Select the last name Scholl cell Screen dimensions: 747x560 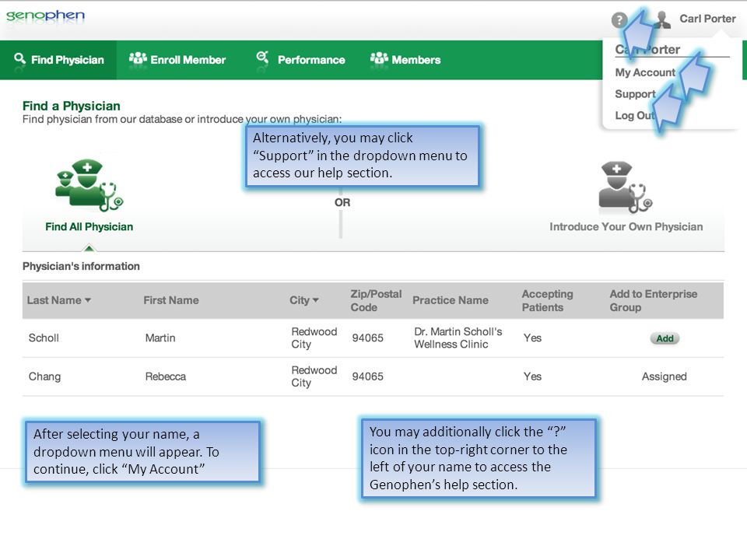44,338
